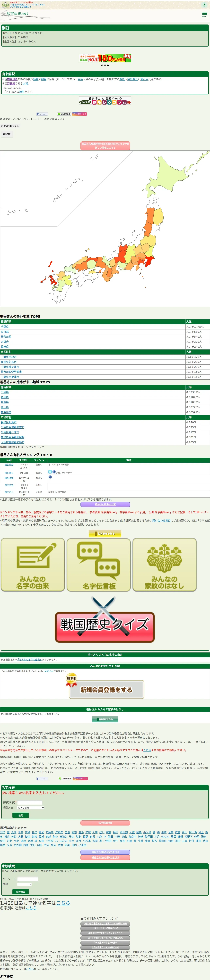The height and width of the screenshot is (980, 210).
Task: Open the pink 市区町村別ランキング details button
Action: coord(105,146)
